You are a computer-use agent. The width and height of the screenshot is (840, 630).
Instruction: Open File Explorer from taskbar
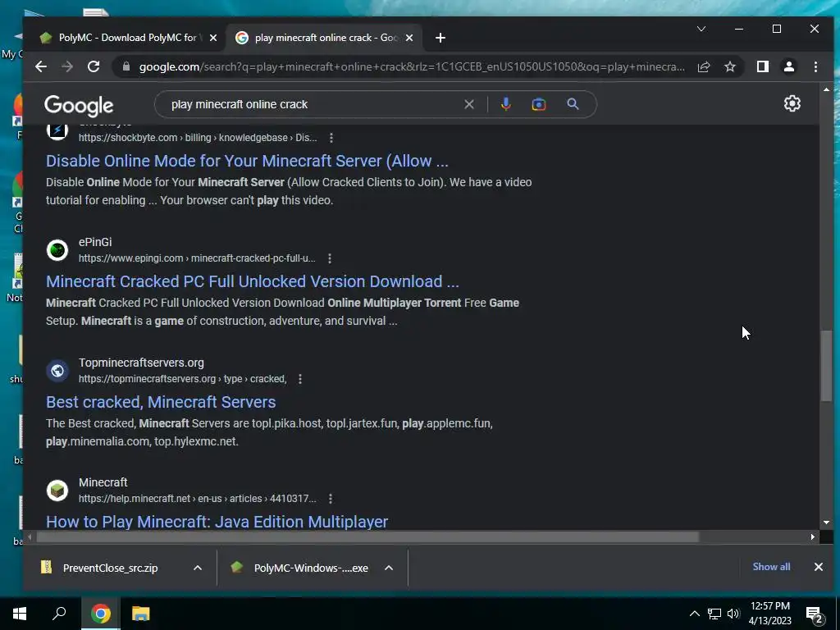click(140, 614)
